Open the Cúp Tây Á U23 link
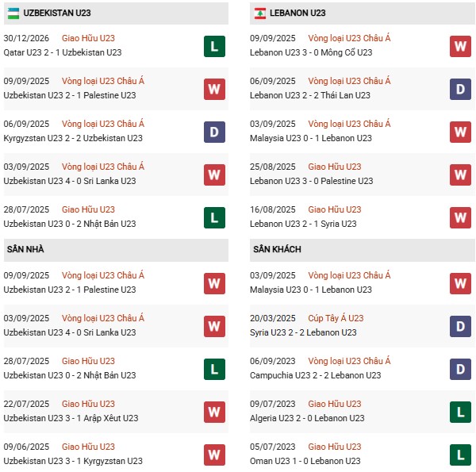 (x=336, y=318)
